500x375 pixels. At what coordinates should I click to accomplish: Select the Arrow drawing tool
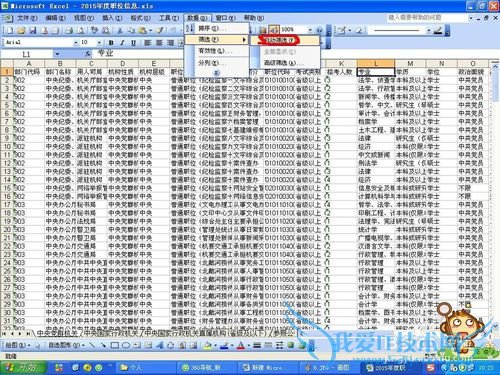tap(103, 345)
